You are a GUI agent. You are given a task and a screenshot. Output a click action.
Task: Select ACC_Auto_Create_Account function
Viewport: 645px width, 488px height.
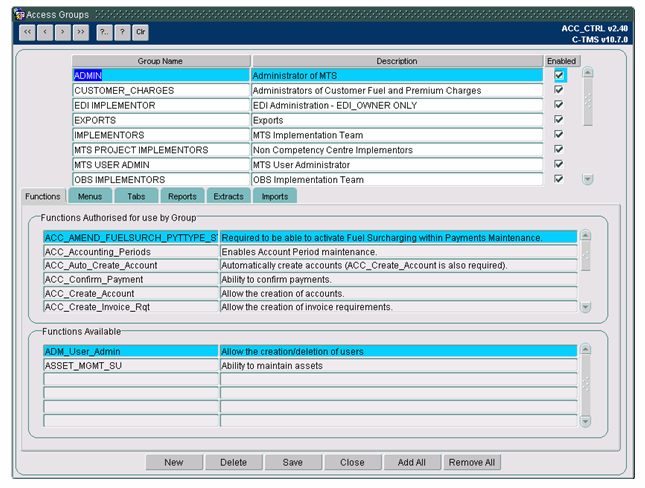(x=130, y=265)
